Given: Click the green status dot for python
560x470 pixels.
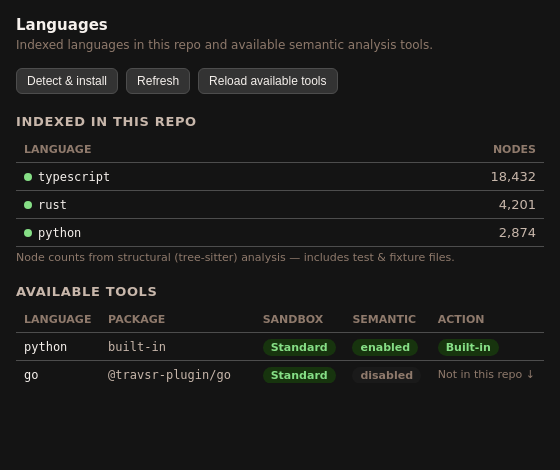Looking at the screenshot, I should pyautogui.click(x=28, y=233).
